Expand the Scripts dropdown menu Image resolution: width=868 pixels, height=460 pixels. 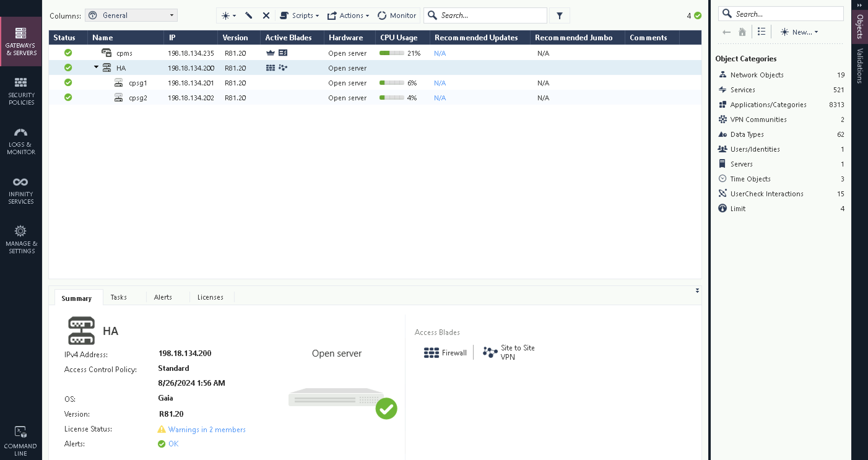click(x=299, y=15)
